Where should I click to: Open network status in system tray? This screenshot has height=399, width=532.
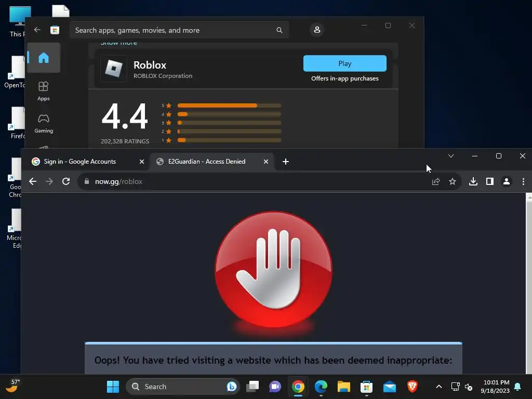coord(455,387)
